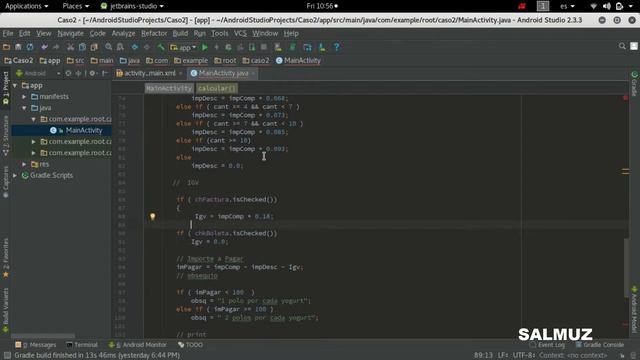Viewport: 640px width, 360px height.
Task: Open the Places menu in top bar
Action: (76, 6)
